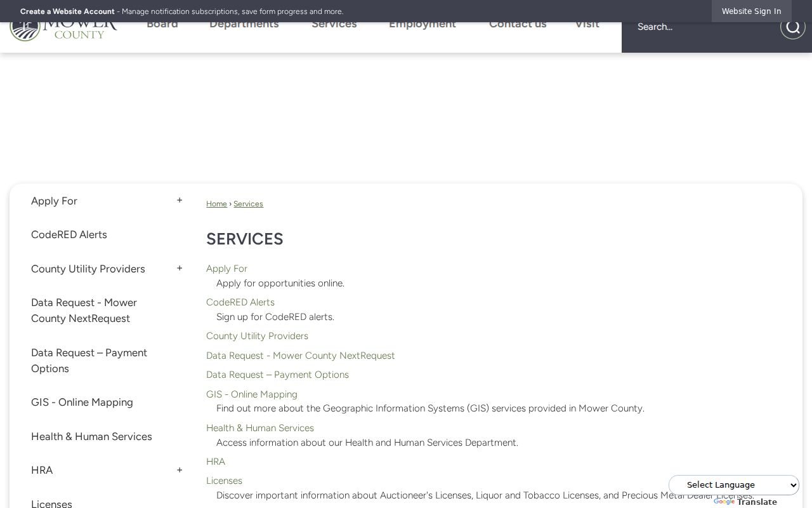Click the Apply For sidebar label
Viewport: 812px width, 508px height.
click(54, 201)
